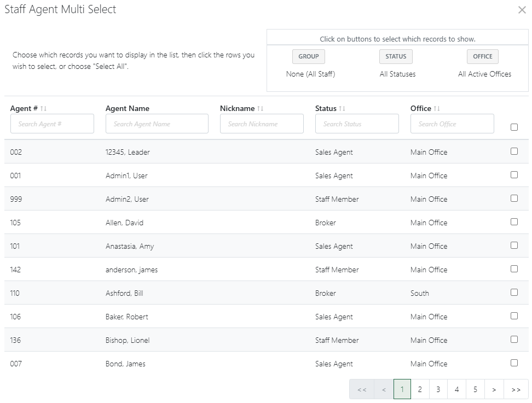The image size is (532, 403).
Task: Advance to the next page
Action: coord(494,389)
